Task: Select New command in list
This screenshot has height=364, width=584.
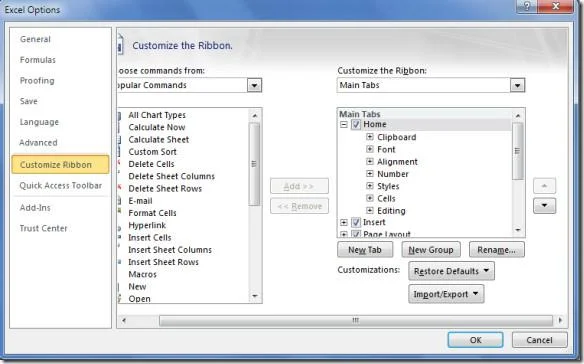Action: tap(137, 287)
